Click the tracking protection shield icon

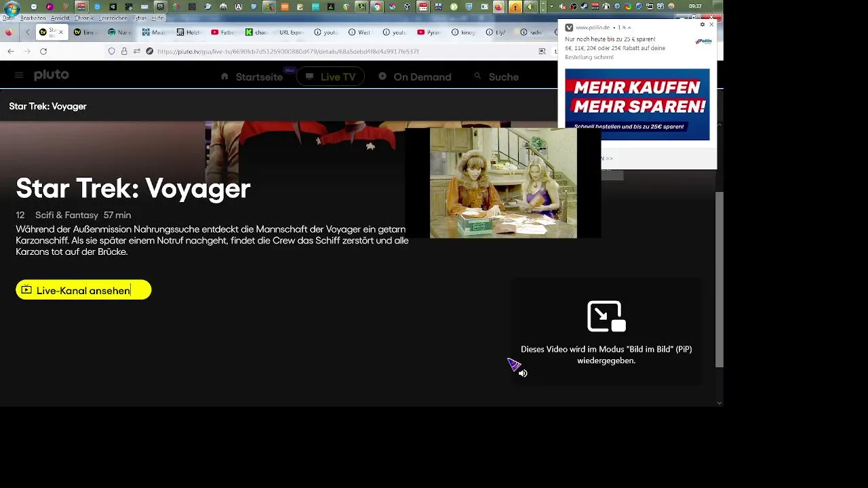click(112, 51)
